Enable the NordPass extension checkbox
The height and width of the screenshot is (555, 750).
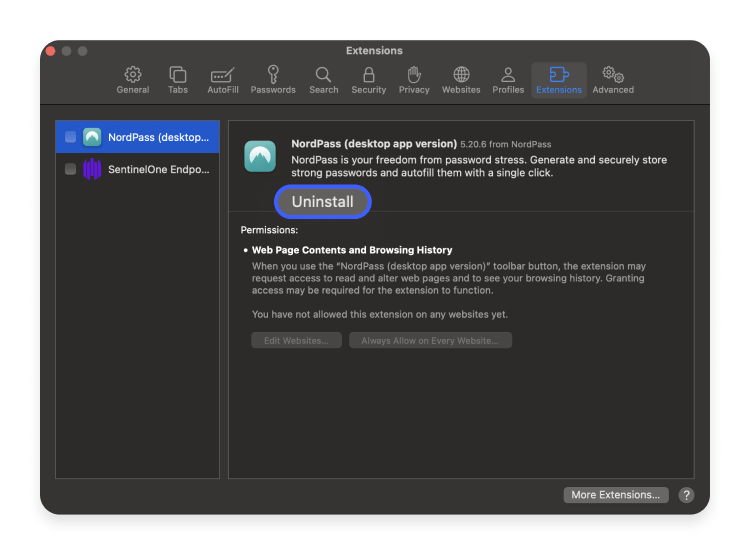point(70,137)
